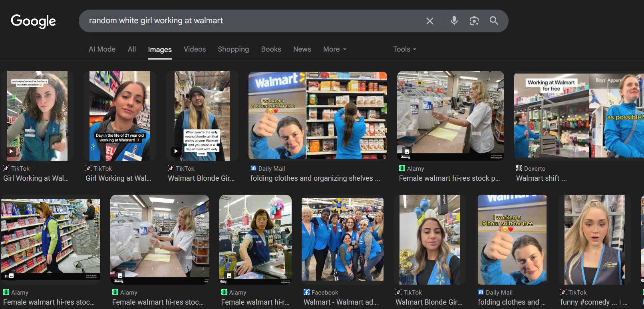
Task: Click the play icon on first TikTok thumbnail
Action: [x=12, y=152]
